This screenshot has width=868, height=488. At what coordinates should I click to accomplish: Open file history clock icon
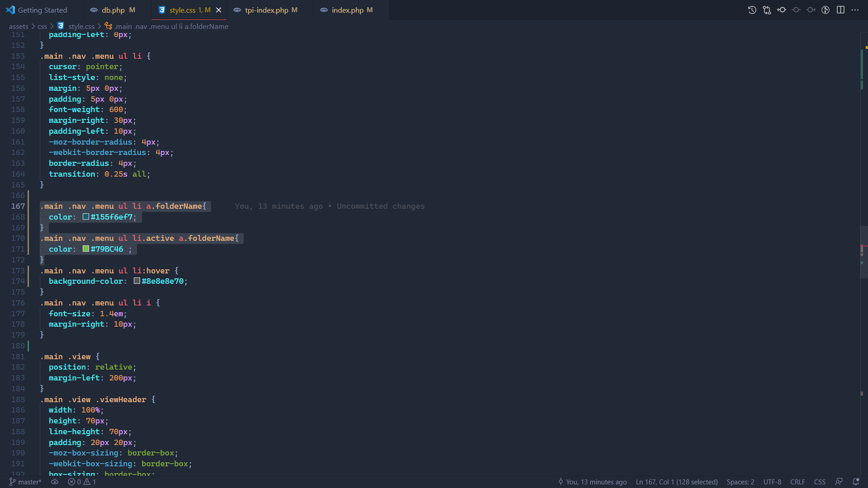pyautogui.click(x=752, y=10)
